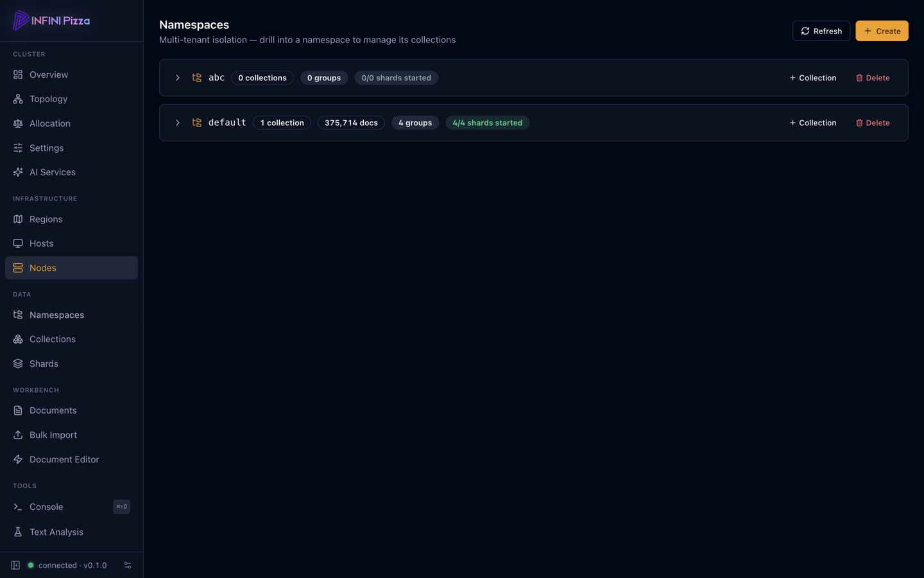Open the Settings sliders icon in sidebar

18,148
